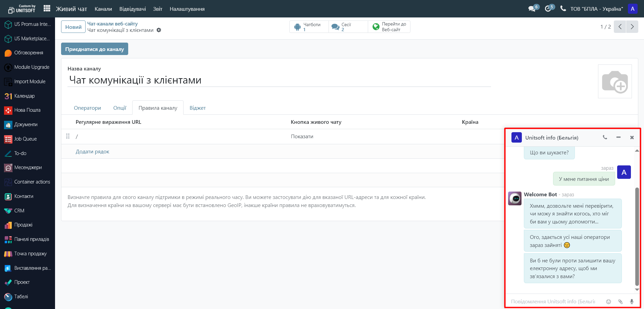Open emoji picker in chat input

[x=608, y=302]
